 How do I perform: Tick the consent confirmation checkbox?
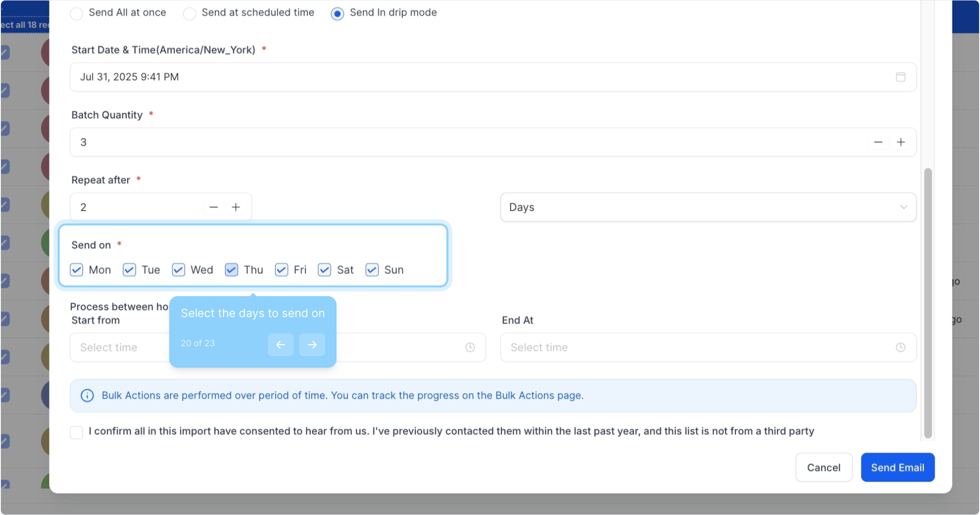point(77,432)
